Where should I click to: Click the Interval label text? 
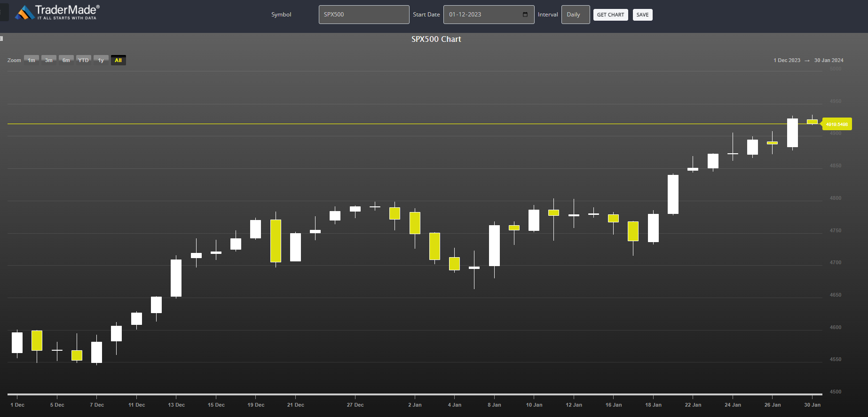[x=548, y=15]
